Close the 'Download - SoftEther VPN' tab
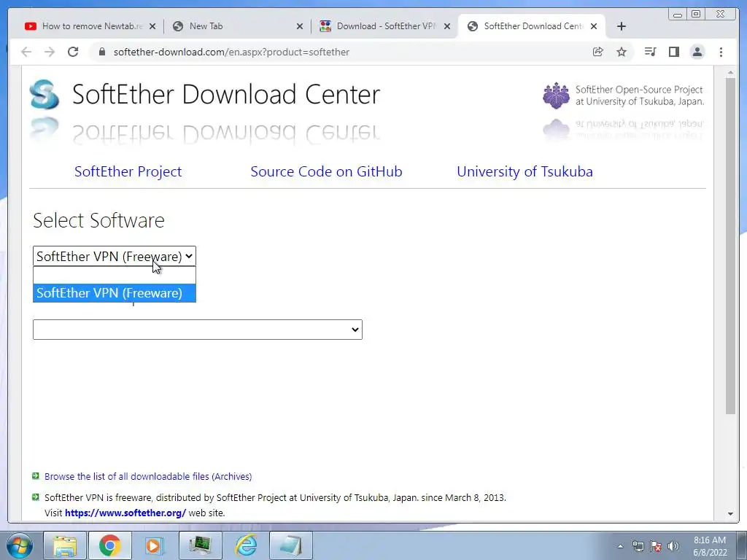747x560 pixels. point(447,27)
